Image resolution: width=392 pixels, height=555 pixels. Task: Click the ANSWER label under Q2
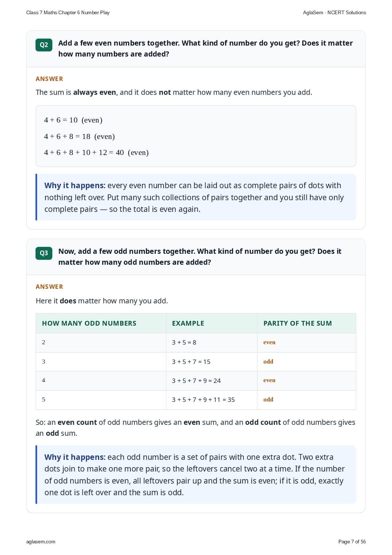point(50,79)
